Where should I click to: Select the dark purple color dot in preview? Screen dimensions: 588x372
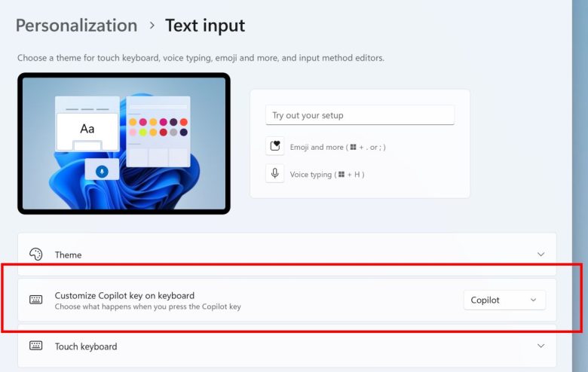click(x=173, y=122)
